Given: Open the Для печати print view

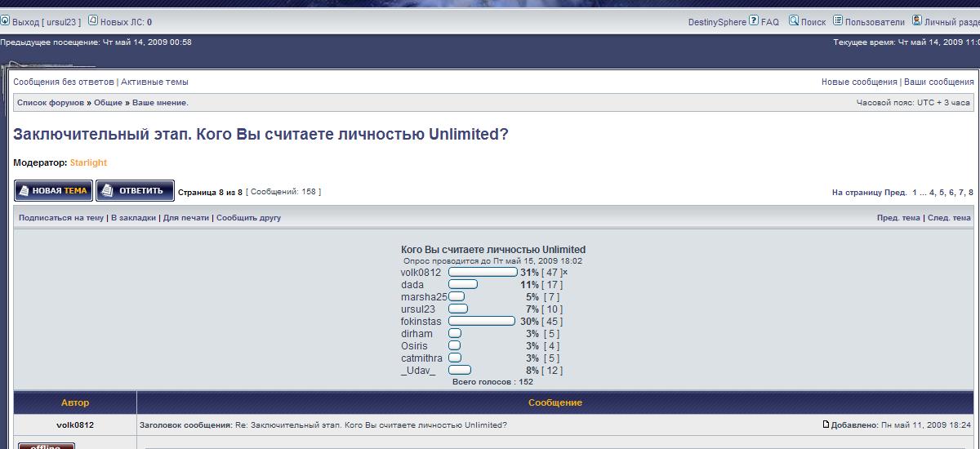Looking at the screenshot, I should point(186,218).
